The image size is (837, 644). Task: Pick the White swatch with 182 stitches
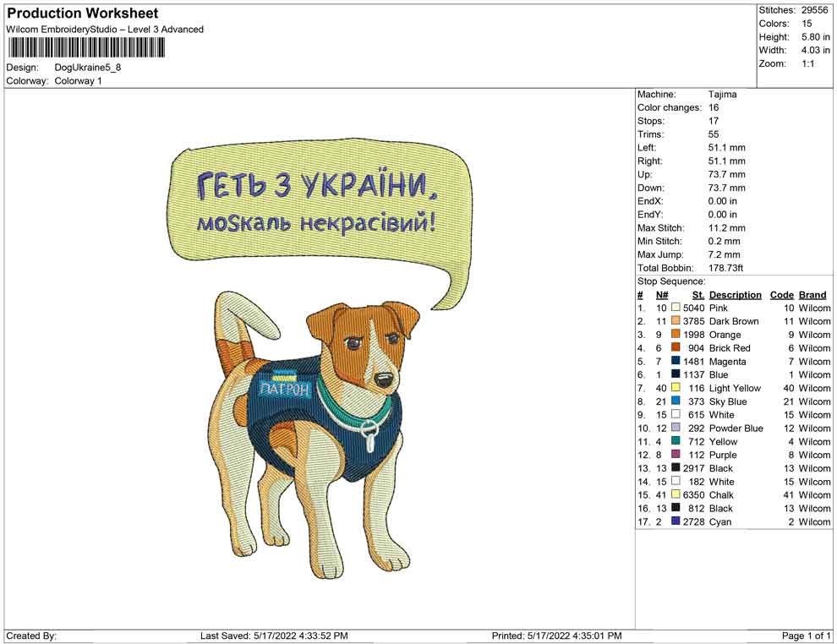[x=676, y=481]
